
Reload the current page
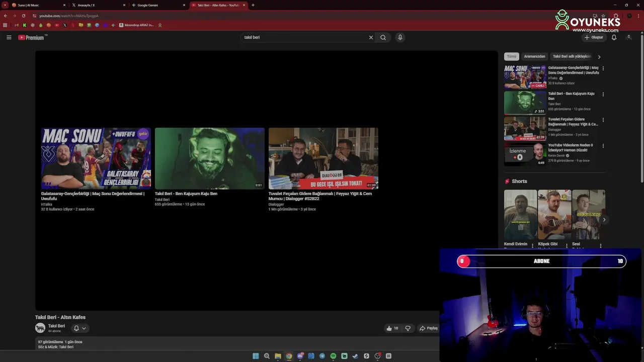(x=24, y=16)
